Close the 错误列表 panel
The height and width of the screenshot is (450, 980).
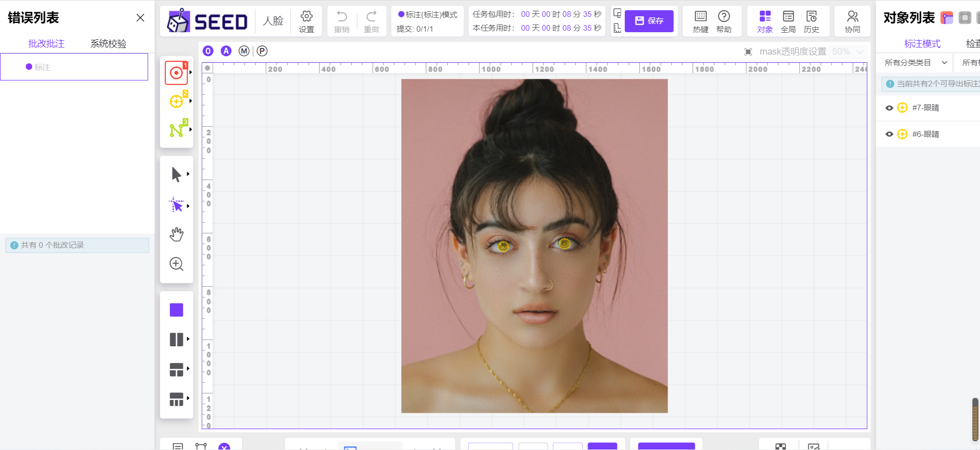pyautogui.click(x=140, y=18)
